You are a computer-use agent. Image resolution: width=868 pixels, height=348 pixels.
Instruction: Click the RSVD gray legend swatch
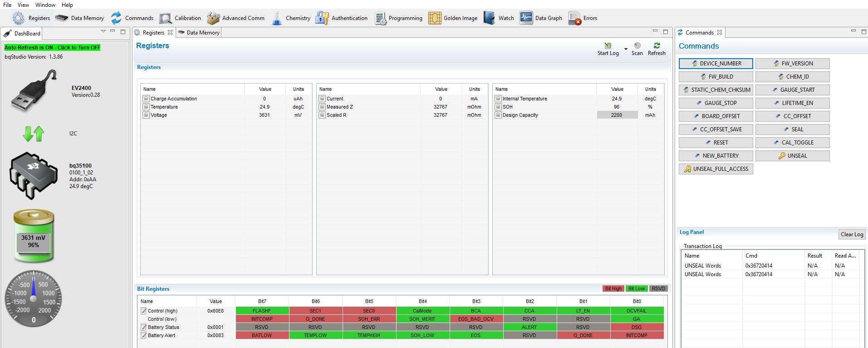(x=658, y=289)
